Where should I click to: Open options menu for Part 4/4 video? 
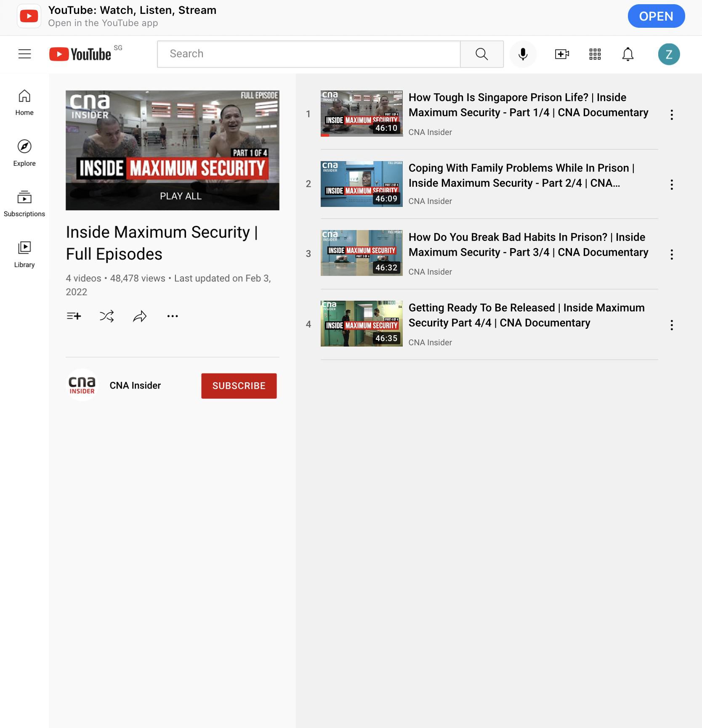pyautogui.click(x=672, y=325)
